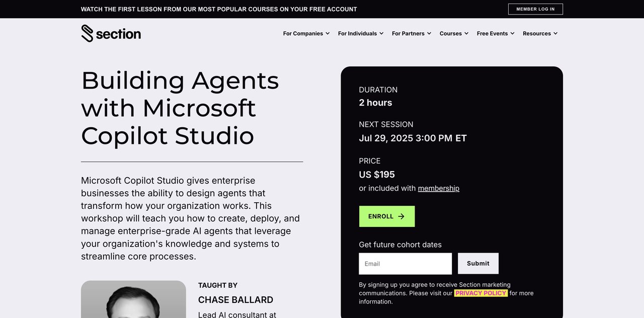644x318 pixels.
Task: Click the arrow icon inside Enroll button
Action: click(401, 216)
